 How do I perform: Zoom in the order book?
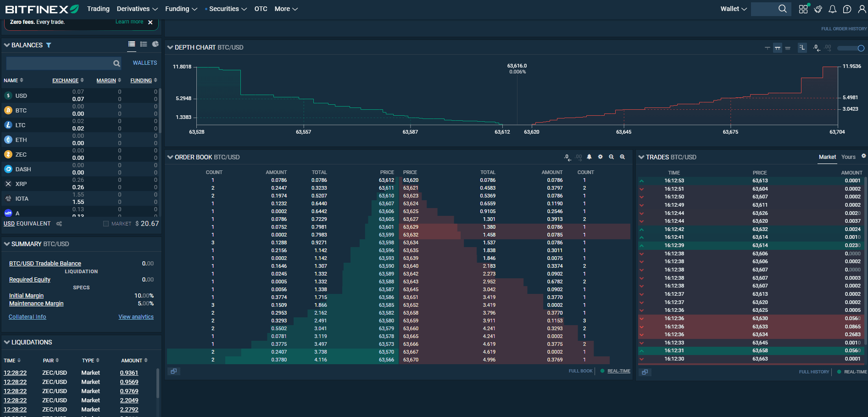pos(623,157)
